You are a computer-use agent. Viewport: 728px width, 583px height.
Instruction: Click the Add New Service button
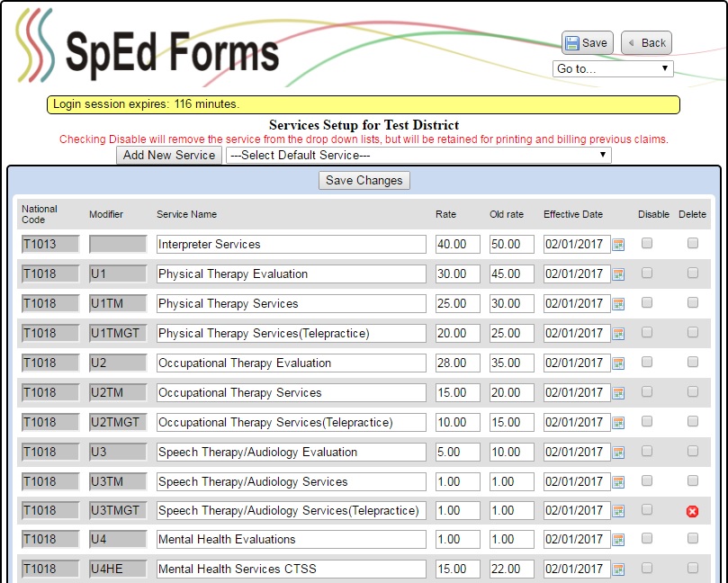169,156
